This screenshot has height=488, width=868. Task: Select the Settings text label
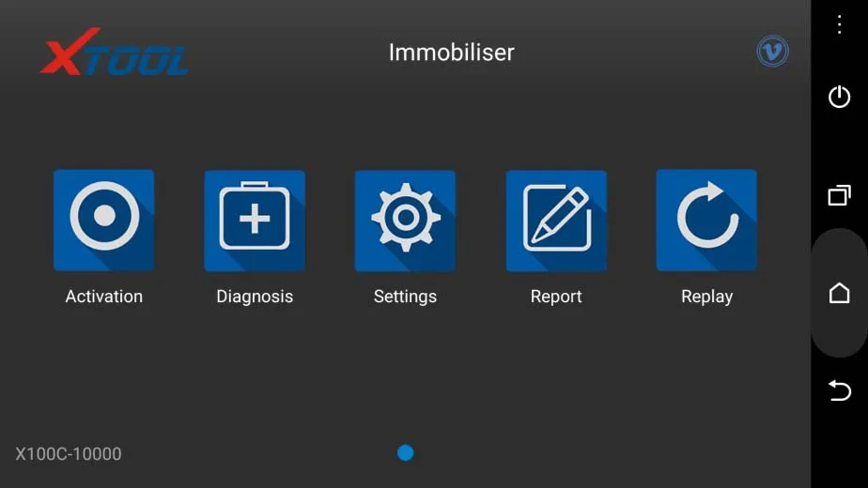click(405, 297)
